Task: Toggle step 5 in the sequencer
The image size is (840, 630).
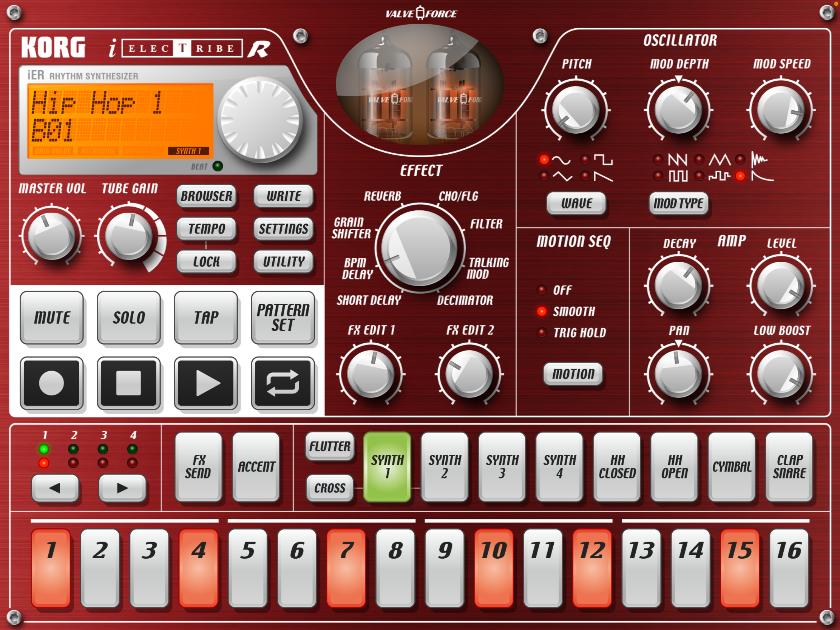Action: 248,568
